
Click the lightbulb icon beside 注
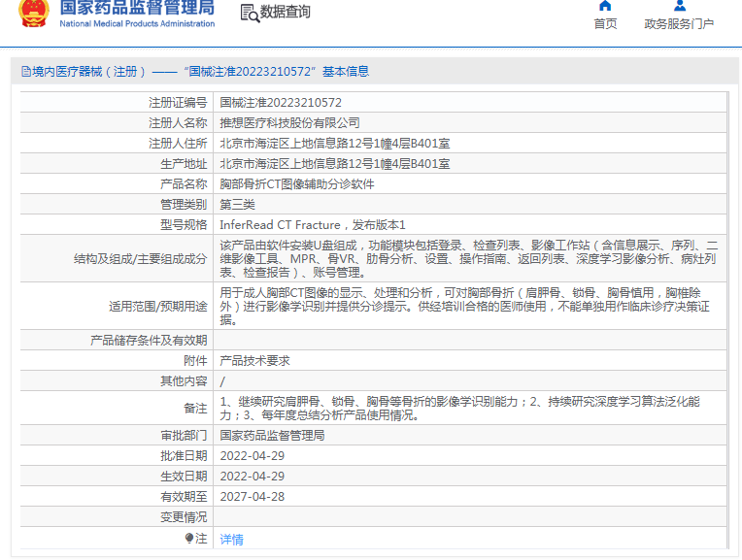click(189, 539)
